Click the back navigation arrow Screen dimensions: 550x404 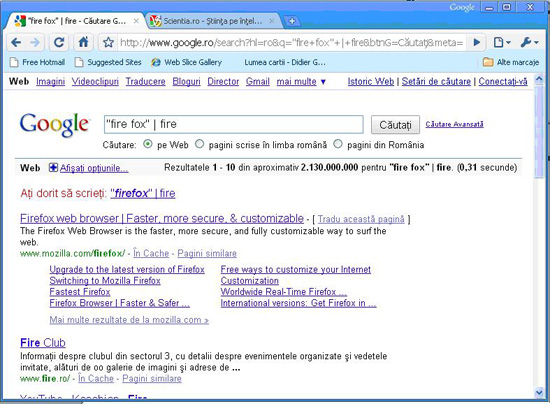pos(16,42)
